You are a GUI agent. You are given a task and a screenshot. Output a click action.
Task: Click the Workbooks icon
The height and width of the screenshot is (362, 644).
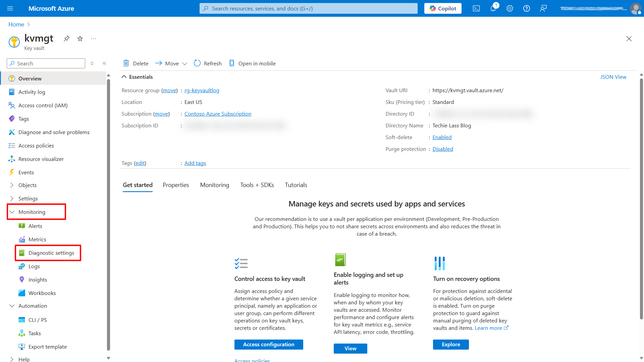coord(22,293)
